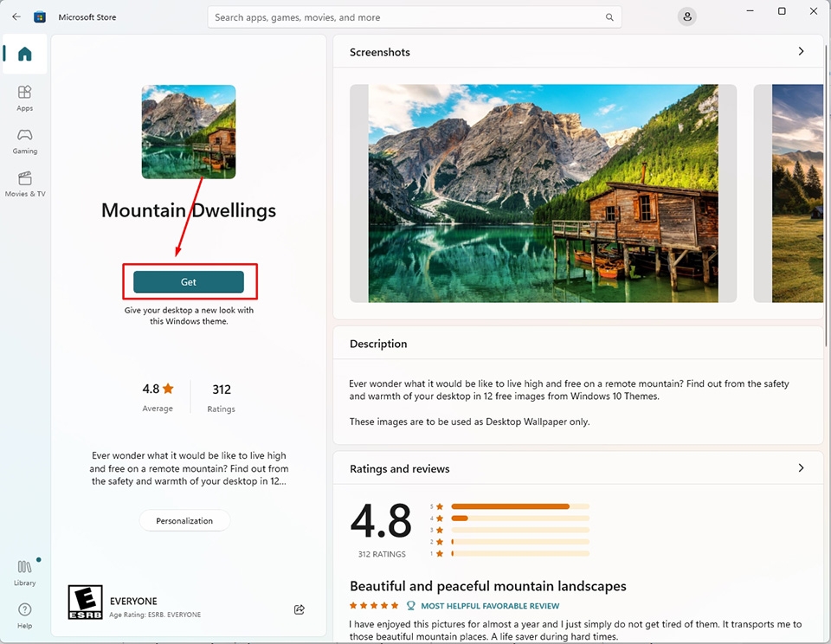Click the search apps input field
831x644 pixels.
tap(407, 17)
